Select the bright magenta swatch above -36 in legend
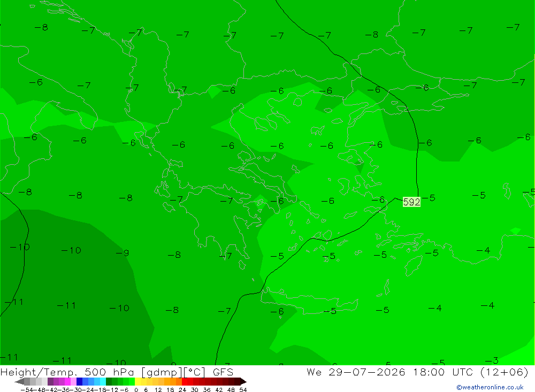535x392 pixels. click(x=67, y=382)
